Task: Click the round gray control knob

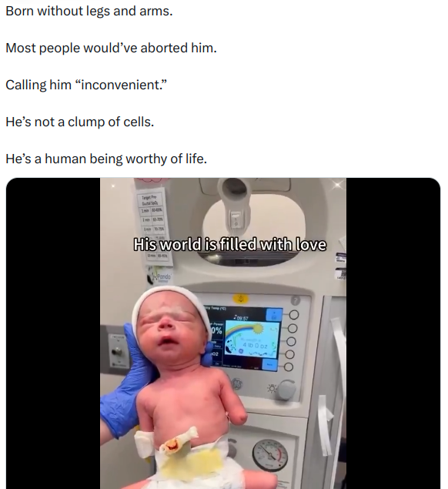Action: click(x=286, y=390)
